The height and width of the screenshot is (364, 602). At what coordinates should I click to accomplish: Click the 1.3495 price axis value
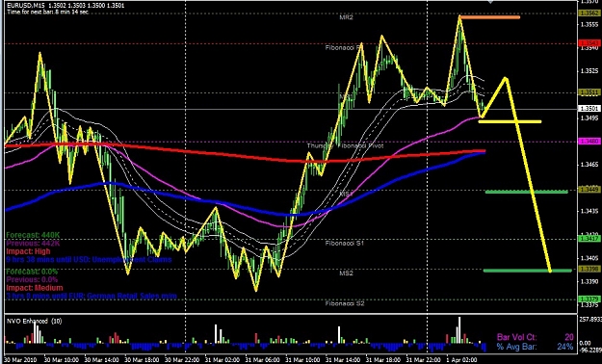[x=589, y=117]
